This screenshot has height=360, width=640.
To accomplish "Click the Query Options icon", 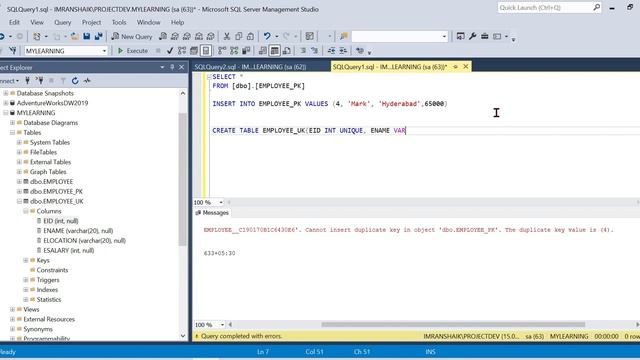I will point(194,51).
